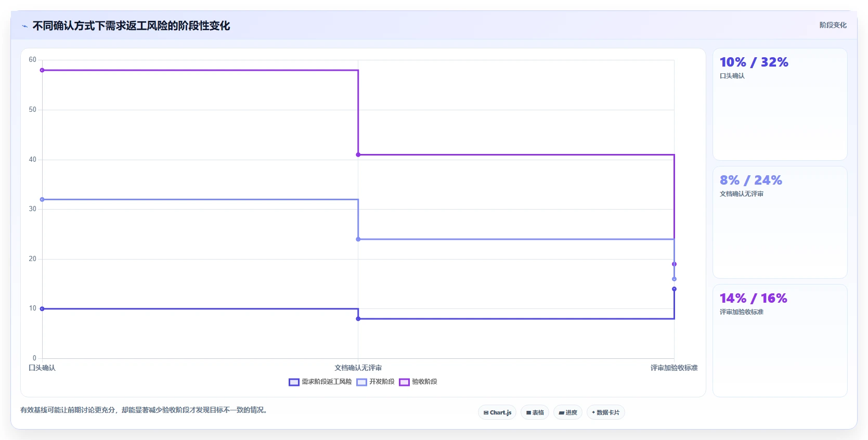Click the 阶段变化 label in header
868x440 pixels.
833,25
